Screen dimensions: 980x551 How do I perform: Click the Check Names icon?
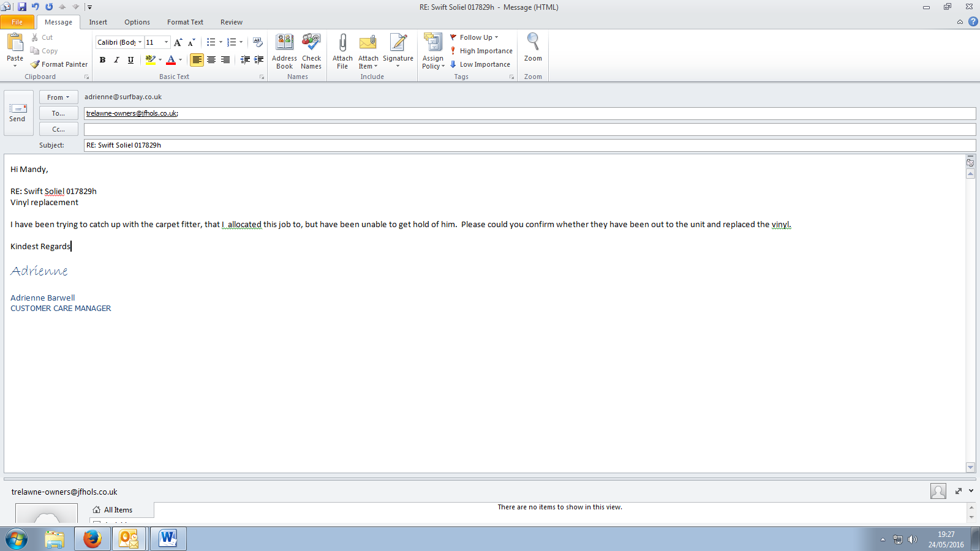tap(311, 43)
